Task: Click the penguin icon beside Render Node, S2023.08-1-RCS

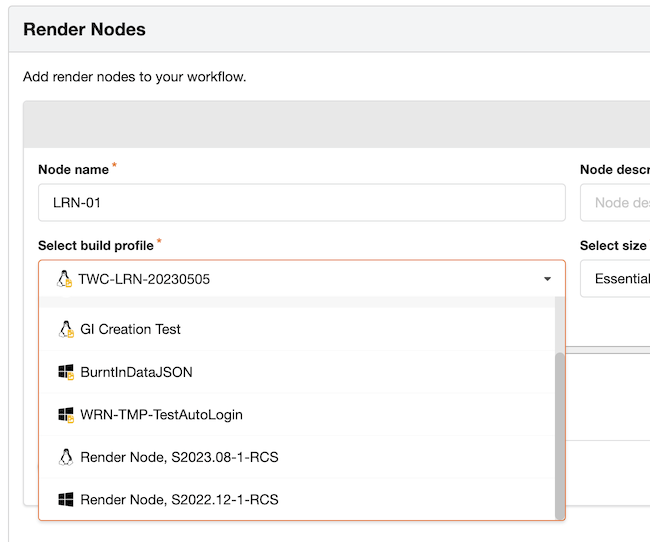Action: (x=65, y=457)
